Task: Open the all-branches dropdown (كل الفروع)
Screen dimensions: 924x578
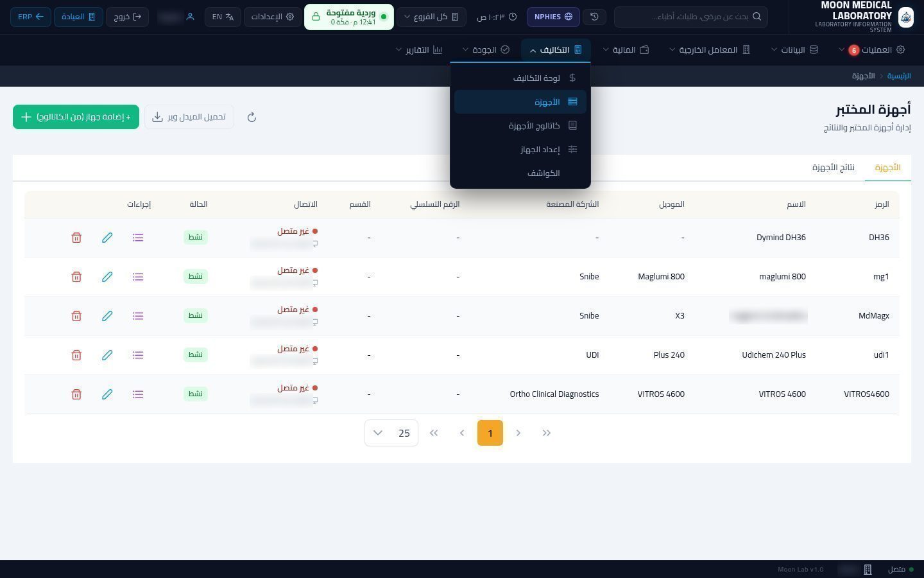Action: point(431,17)
